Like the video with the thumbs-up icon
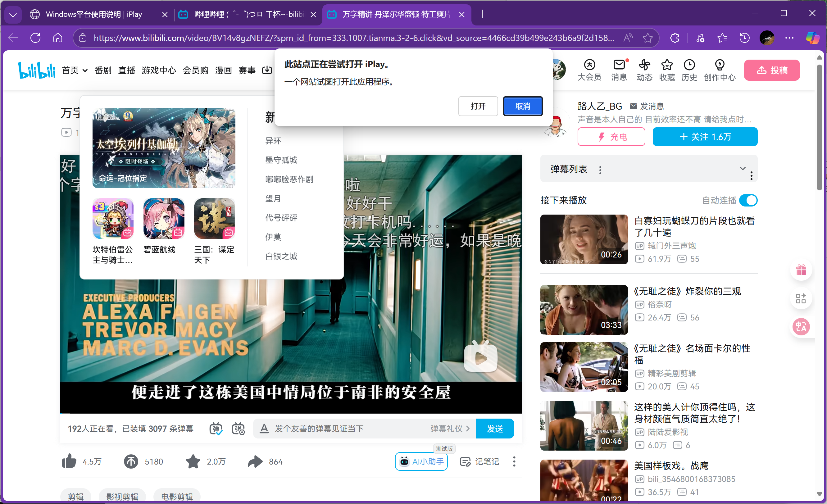This screenshot has width=827, height=504. click(x=70, y=461)
